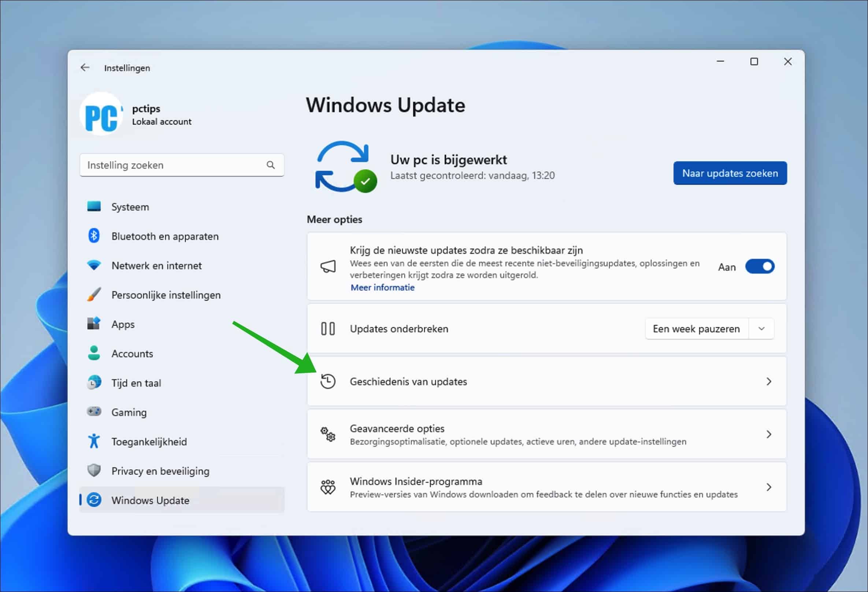This screenshot has width=868, height=592.
Task: Click Een week pauzeren button
Action: click(697, 329)
